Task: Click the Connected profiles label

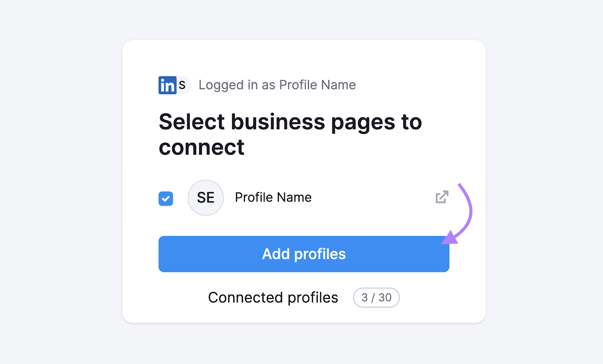Action: click(x=273, y=297)
